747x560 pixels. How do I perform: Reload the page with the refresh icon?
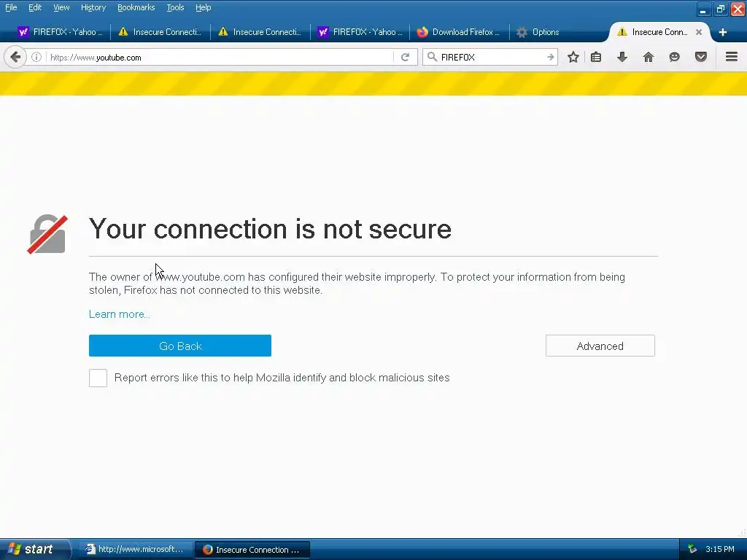point(406,57)
